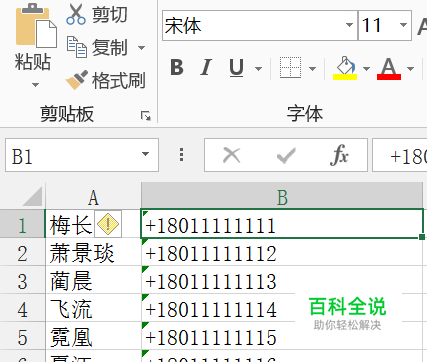Click the formula bar Enter checkmark icon
This screenshot has width=427, height=362.
coord(286,155)
